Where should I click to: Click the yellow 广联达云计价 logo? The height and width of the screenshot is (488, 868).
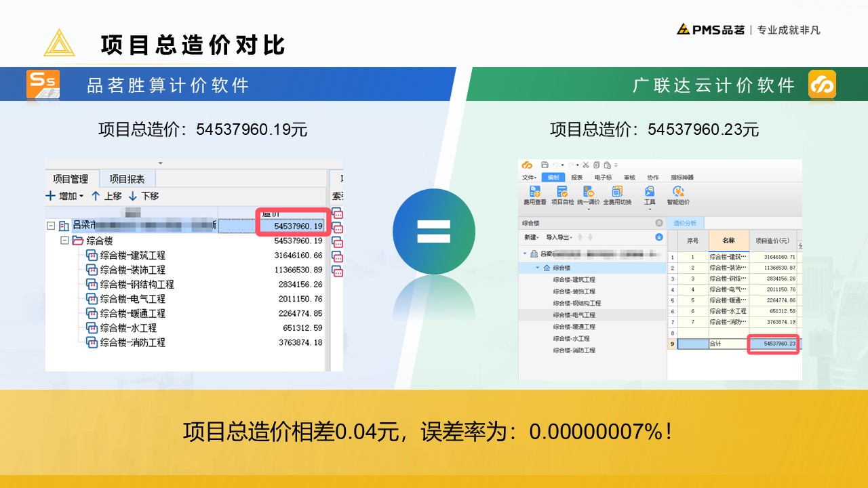pyautogui.click(x=822, y=84)
